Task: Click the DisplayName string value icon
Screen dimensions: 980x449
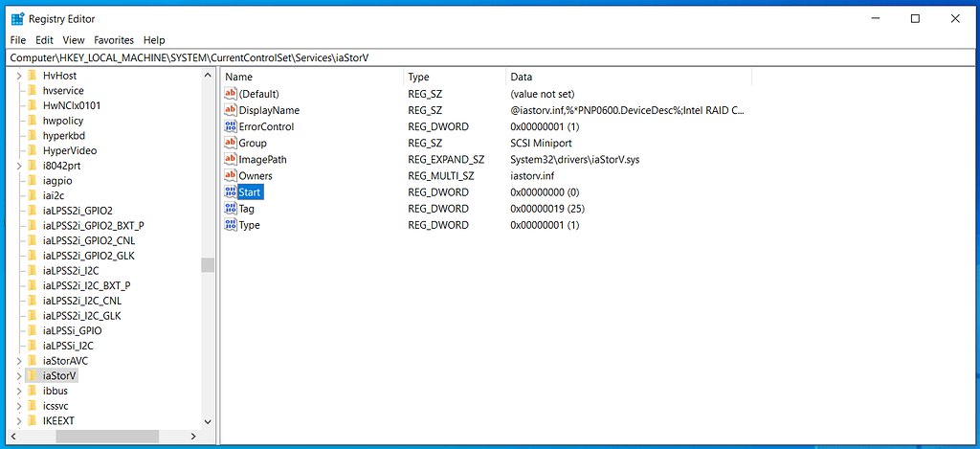Action: coord(231,110)
